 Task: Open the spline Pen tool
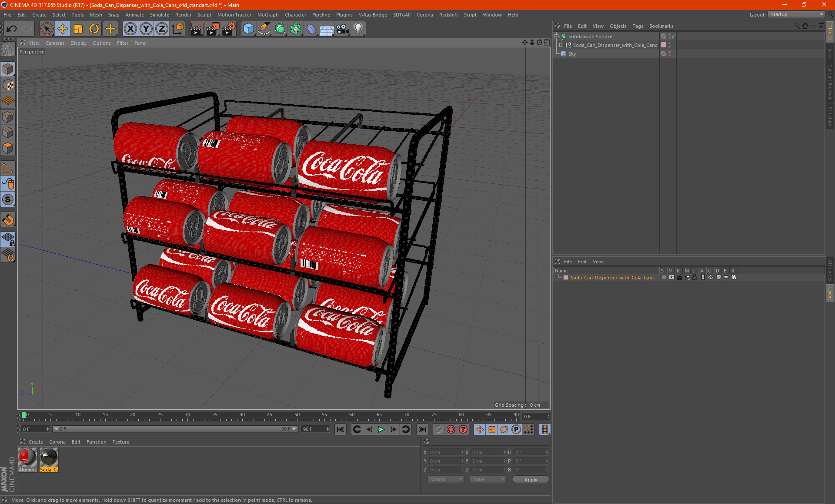click(264, 29)
